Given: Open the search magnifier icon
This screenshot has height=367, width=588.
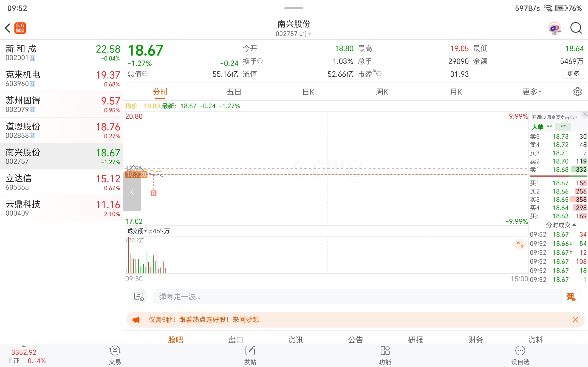Looking at the screenshot, I should pyautogui.click(x=576, y=28).
